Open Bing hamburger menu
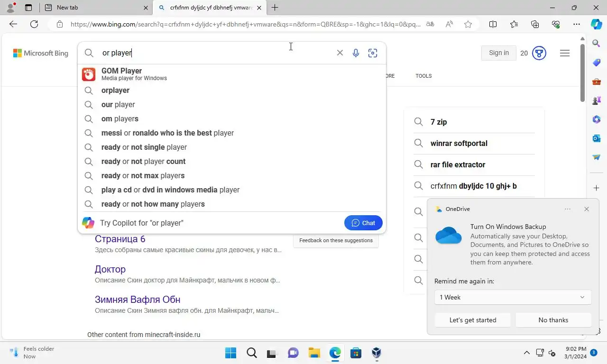 click(x=564, y=53)
